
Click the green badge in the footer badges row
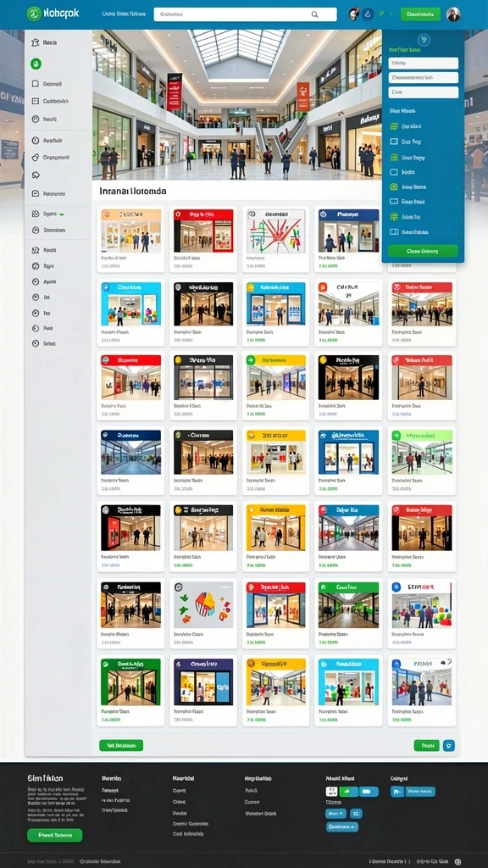click(348, 792)
